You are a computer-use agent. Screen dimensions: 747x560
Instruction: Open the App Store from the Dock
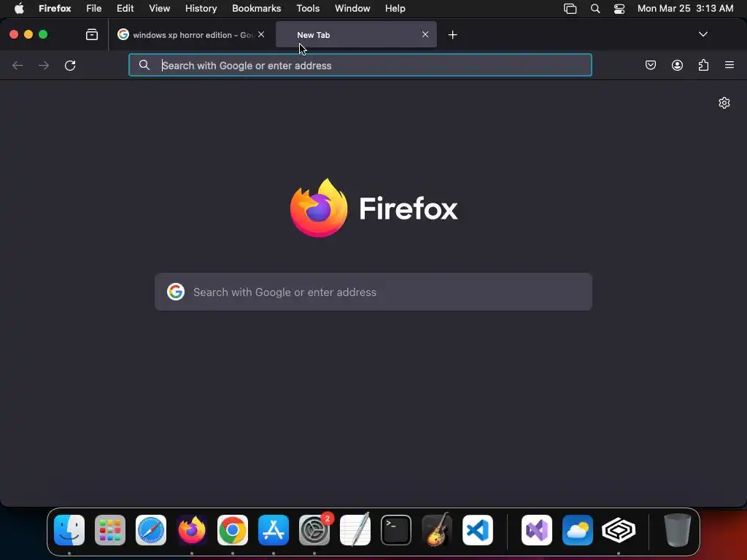click(274, 530)
